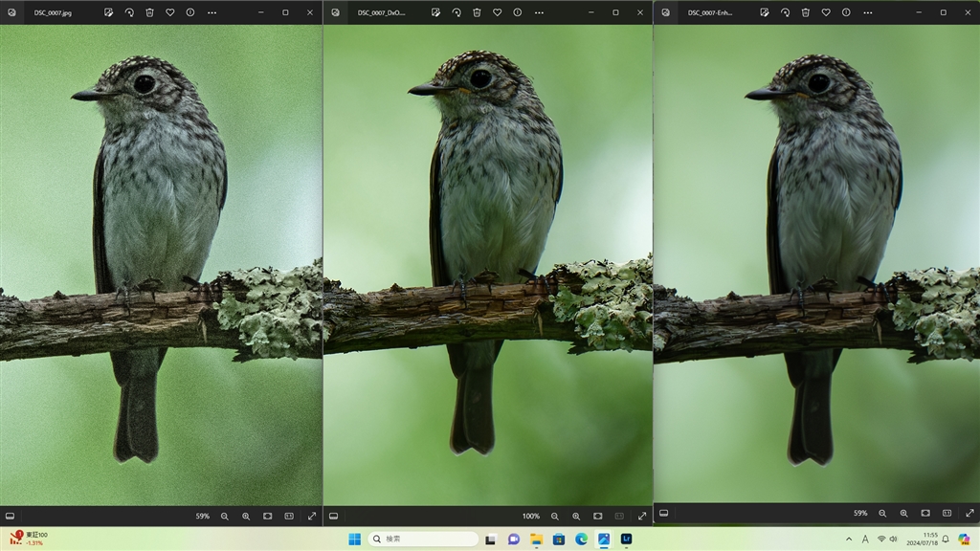Open file info for DSC_0007_DxO image

point(517,12)
